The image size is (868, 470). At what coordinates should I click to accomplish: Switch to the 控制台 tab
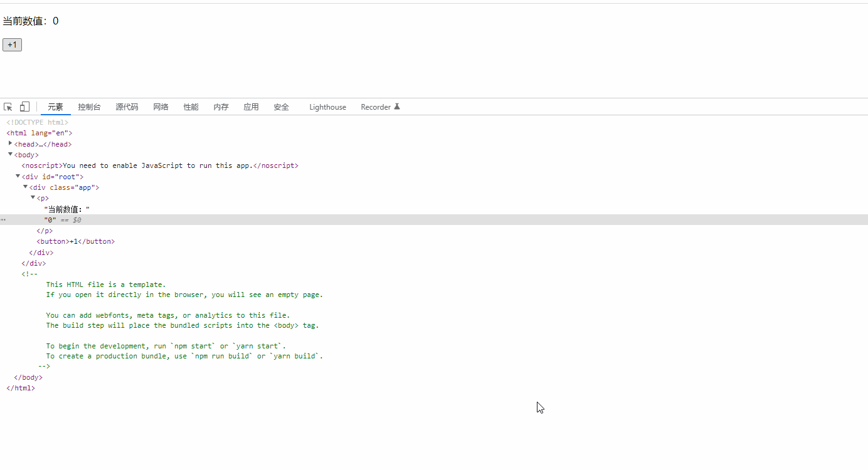pyautogui.click(x=89, y=107)
